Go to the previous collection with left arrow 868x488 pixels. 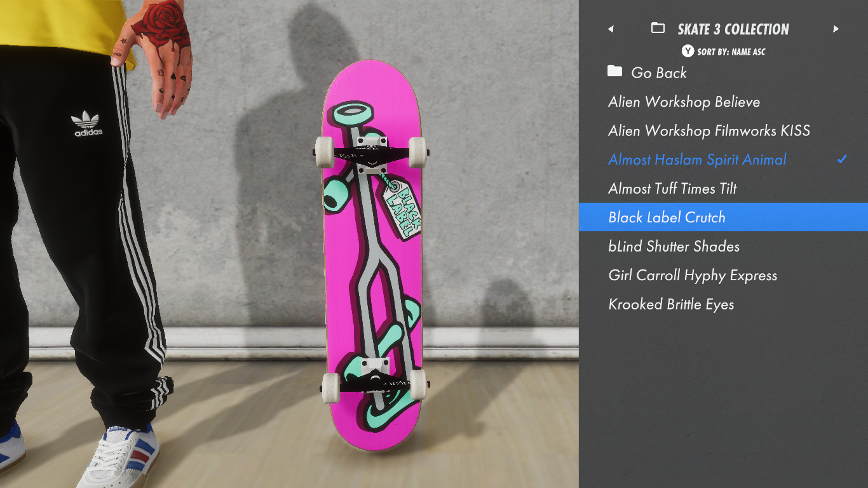(x=611, y=29)
